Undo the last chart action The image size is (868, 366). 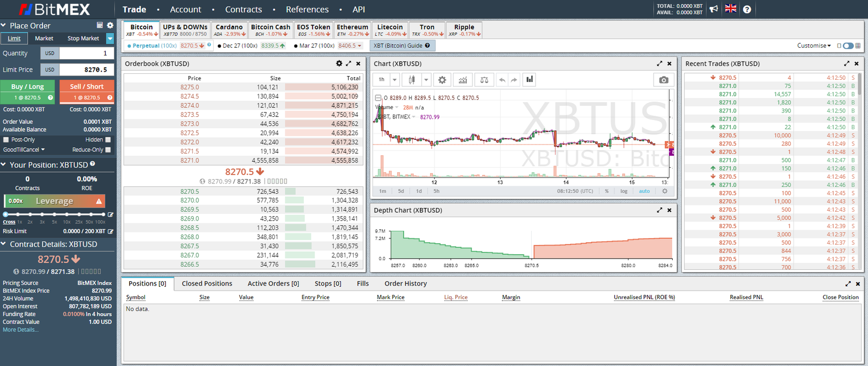coord(502,80)
